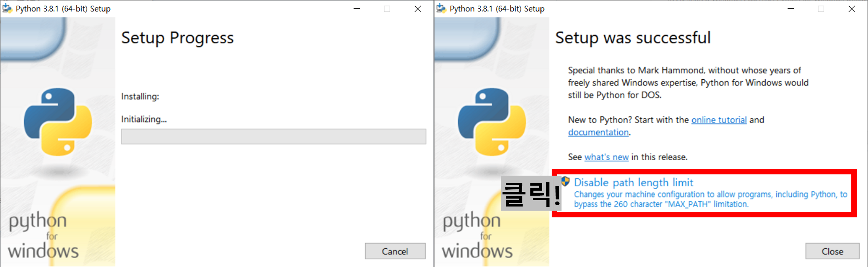Minimize the Setup was successful window

[x=791, y=9]
